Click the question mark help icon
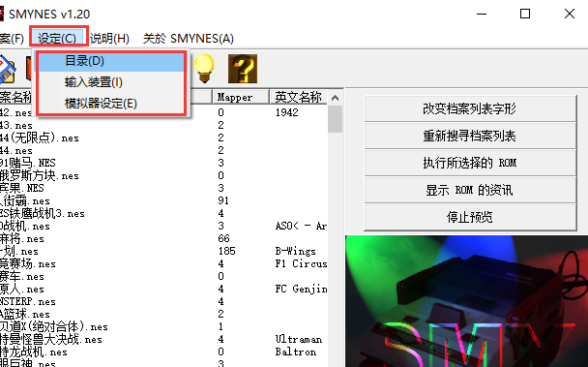The height and width of the screenshot is (367, 588). point(243,69)
